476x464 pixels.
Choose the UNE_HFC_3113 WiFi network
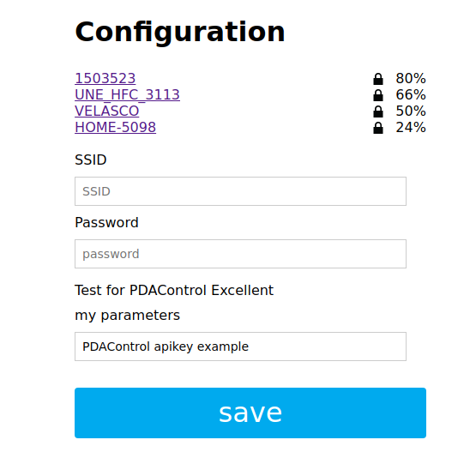[127, 94]
